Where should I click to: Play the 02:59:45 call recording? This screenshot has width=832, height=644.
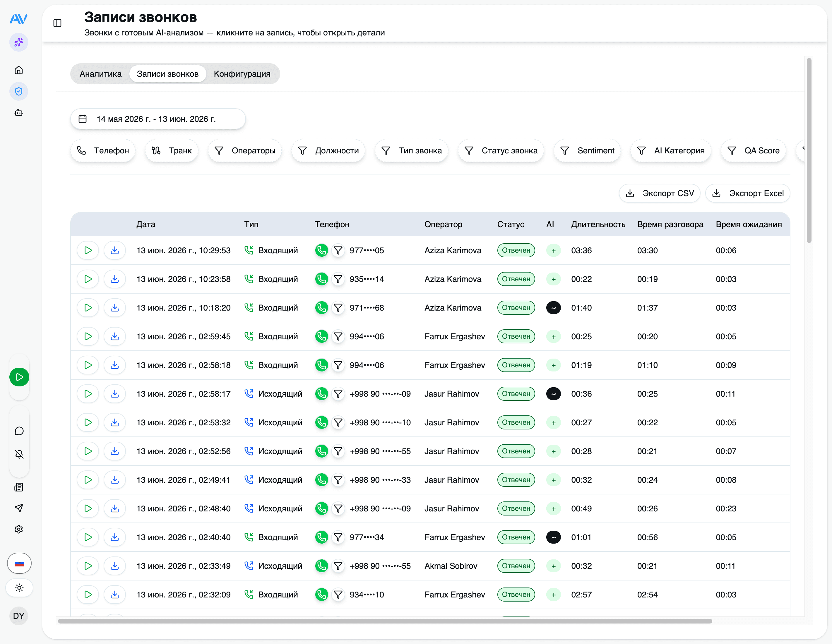(88, 337)
